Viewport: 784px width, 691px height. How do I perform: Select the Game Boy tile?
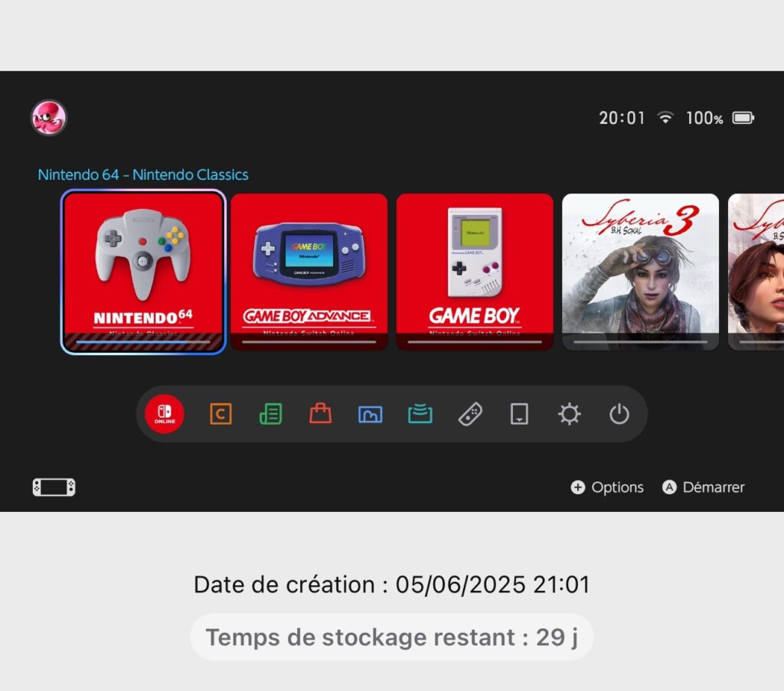tap(475, 272)
